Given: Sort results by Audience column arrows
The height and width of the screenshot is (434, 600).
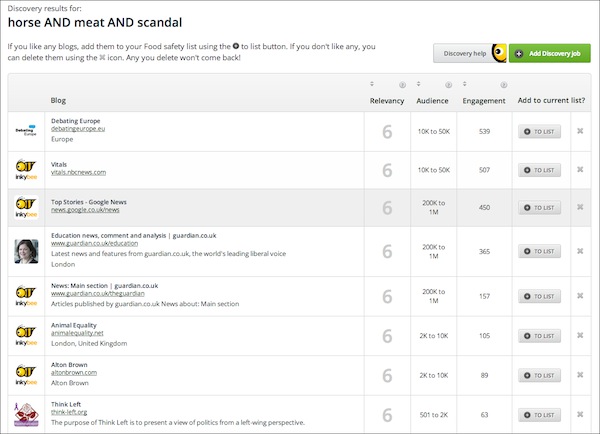Looking at the screenshot, I should point(418,84).
